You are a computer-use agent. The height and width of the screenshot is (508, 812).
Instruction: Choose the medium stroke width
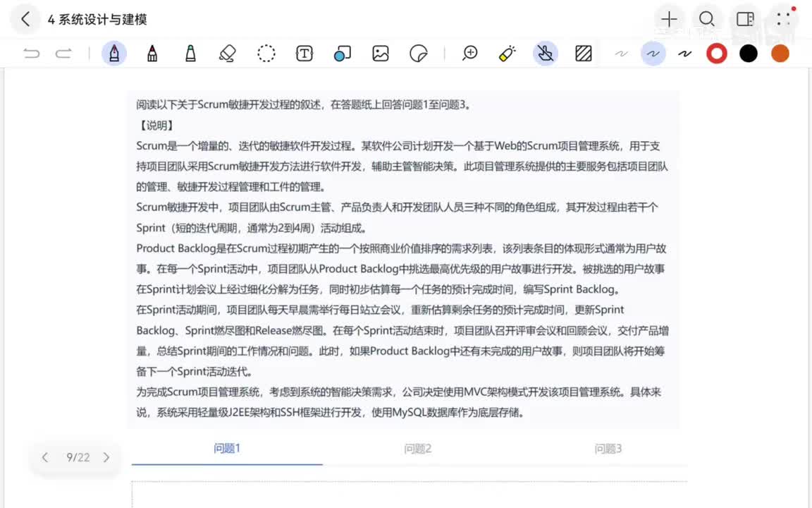pos(653,53)
